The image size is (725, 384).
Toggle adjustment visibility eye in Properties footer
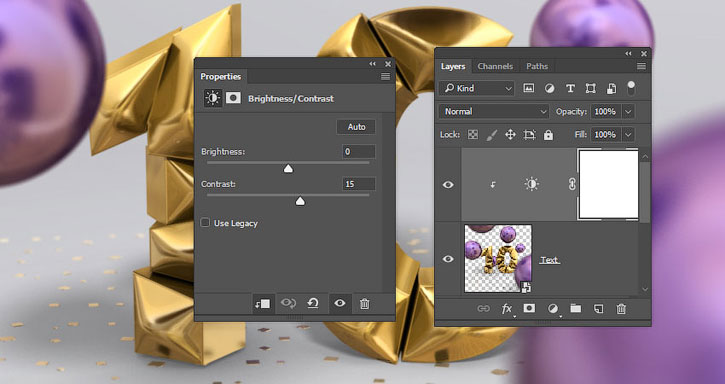tap(340, 303)
